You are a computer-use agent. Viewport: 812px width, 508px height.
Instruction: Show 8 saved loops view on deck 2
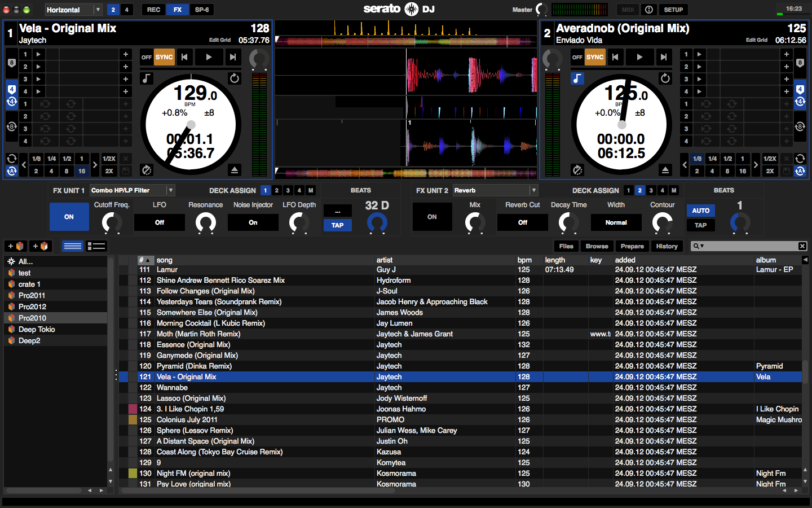tap(800, 126)
